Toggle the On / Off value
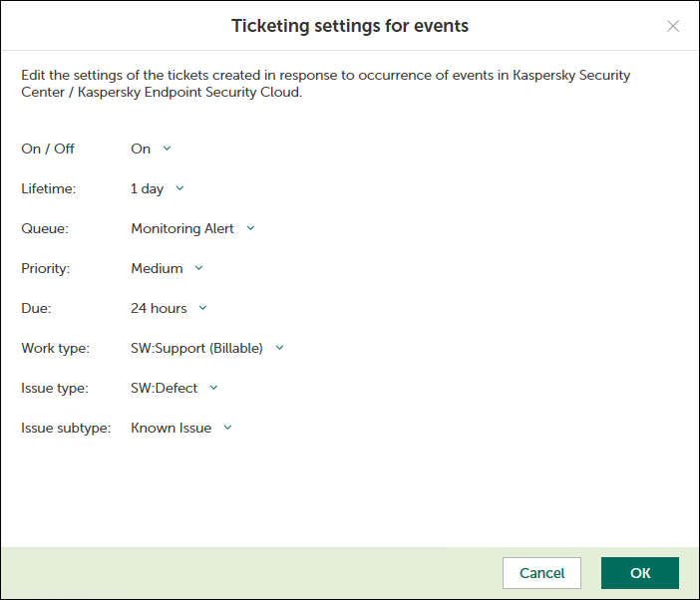 tap(141, 149)
